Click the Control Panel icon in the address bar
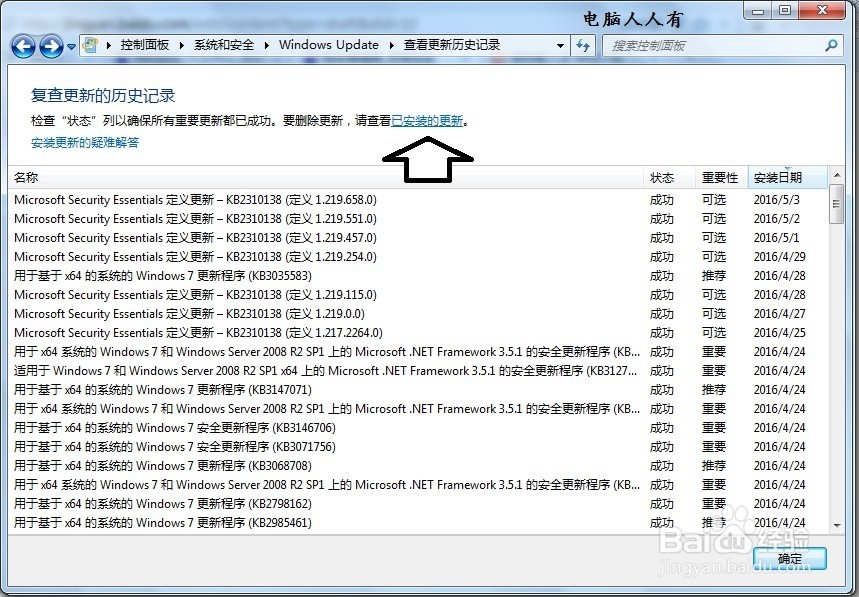This screenshot has width=859, height=597. [x=89, y=45]
